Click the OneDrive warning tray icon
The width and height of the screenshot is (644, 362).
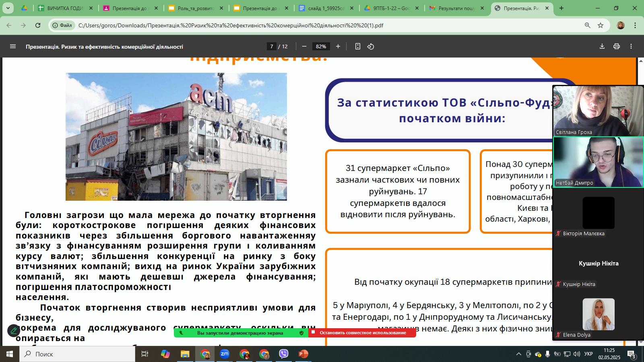pyautogui.click(x=538, y=354)
